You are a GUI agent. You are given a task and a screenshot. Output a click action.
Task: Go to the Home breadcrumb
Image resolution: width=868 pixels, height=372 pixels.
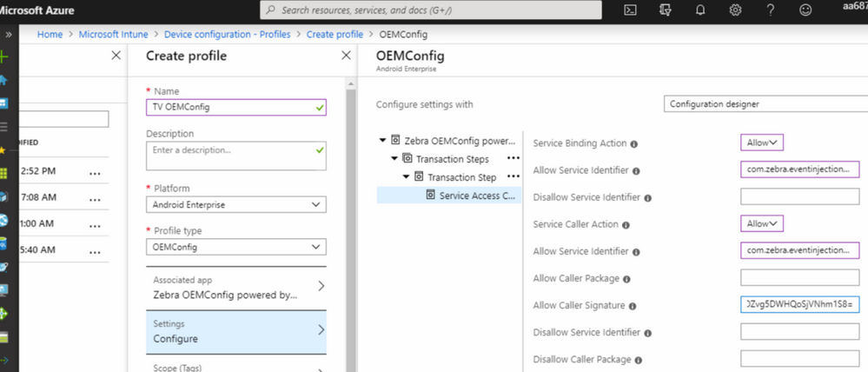click(x=50, y=34)
